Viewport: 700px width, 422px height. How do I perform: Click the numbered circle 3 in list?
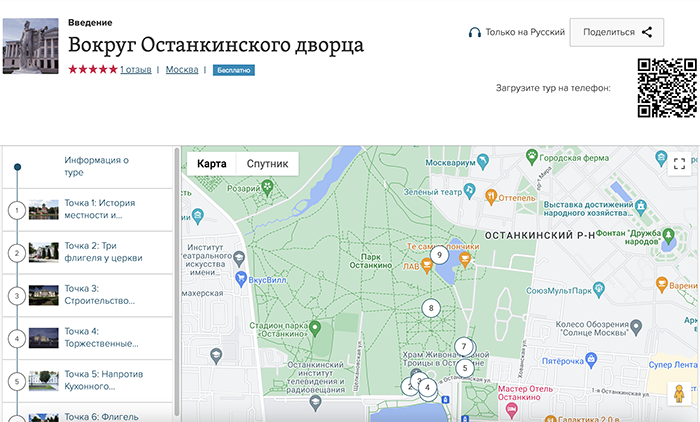(x=17, y=296)
